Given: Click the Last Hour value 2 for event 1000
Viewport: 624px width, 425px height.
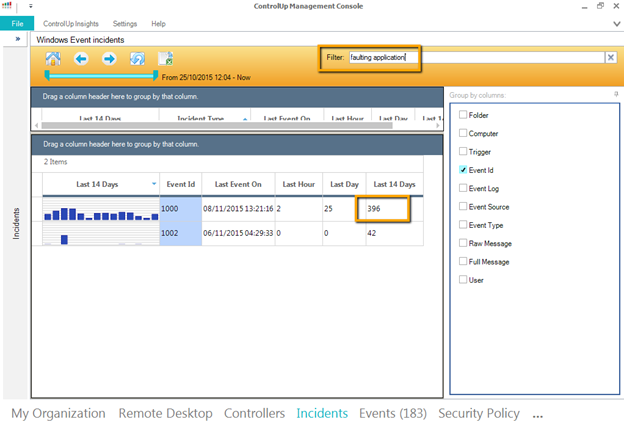Looking at the screenshot, I should click(x=298, y=209).
